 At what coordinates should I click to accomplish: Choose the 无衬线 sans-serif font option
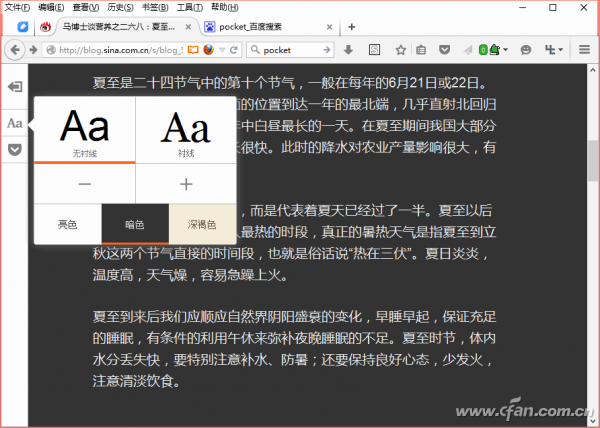(x=85, y=130)
